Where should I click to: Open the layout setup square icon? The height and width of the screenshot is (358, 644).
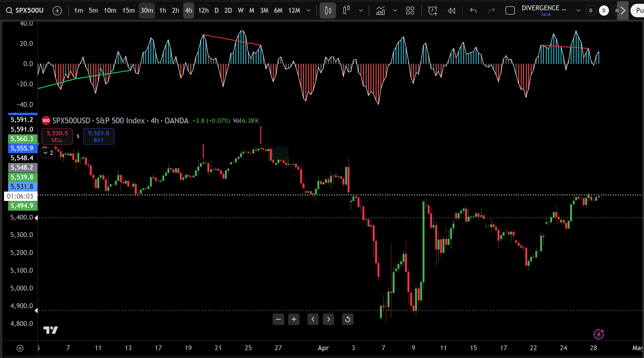pyautogui.click(x=510, y=11)
